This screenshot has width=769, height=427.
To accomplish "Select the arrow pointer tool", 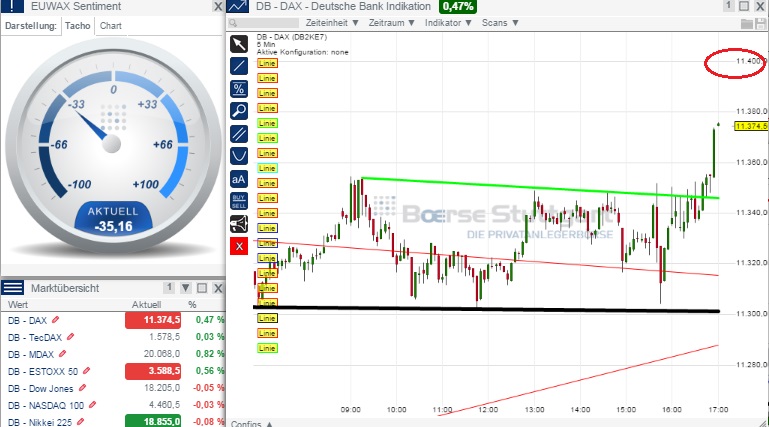I will (x=239, y=44).
